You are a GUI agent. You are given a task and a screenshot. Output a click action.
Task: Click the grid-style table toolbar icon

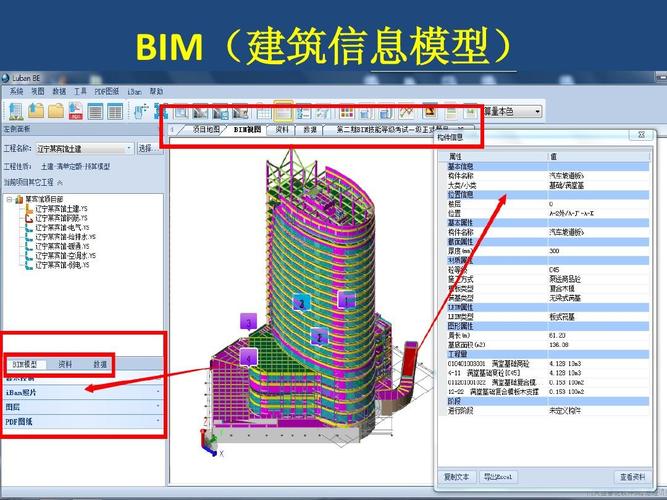115,112
